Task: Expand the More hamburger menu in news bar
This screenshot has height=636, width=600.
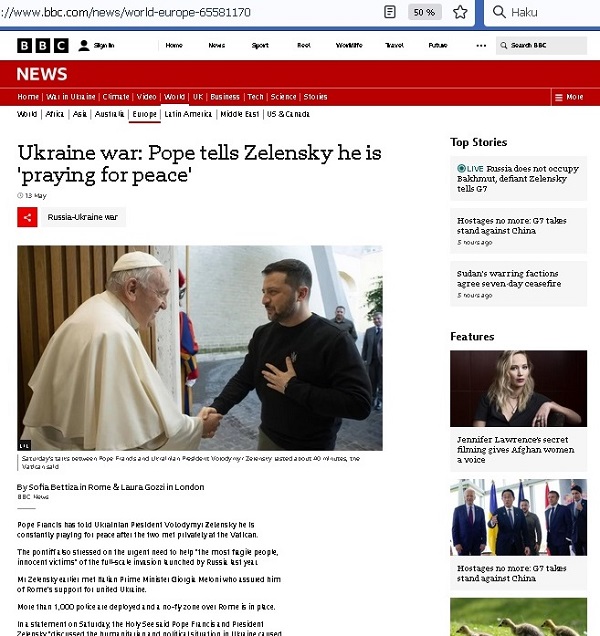Action: (x=569, y=97)
